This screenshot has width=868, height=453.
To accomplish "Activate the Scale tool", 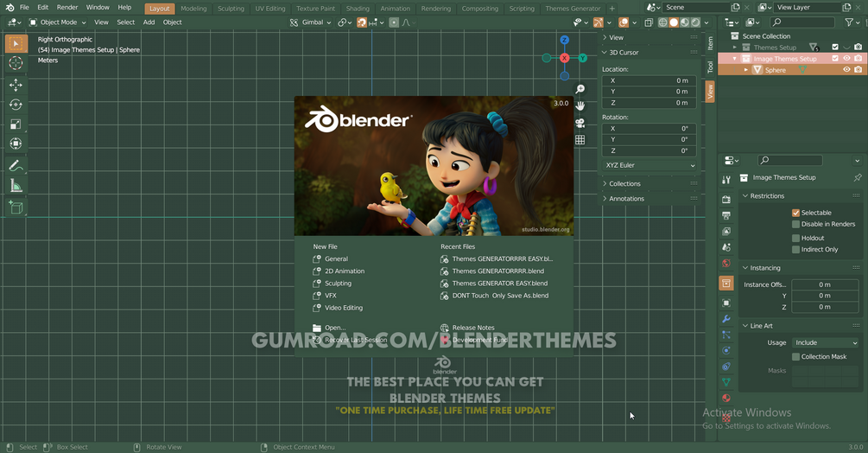I will point(16,124).
